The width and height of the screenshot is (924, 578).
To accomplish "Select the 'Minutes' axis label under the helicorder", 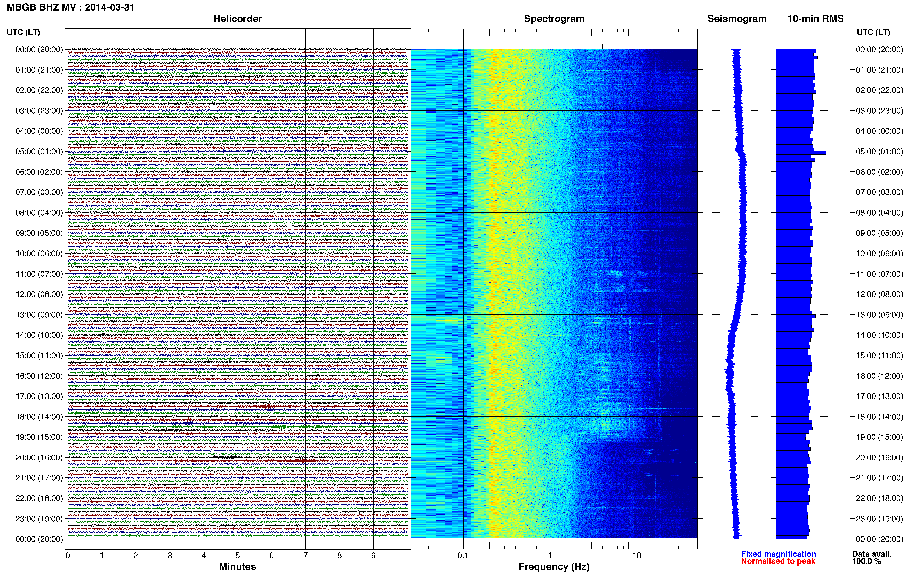I will click(x=237, y=566).
